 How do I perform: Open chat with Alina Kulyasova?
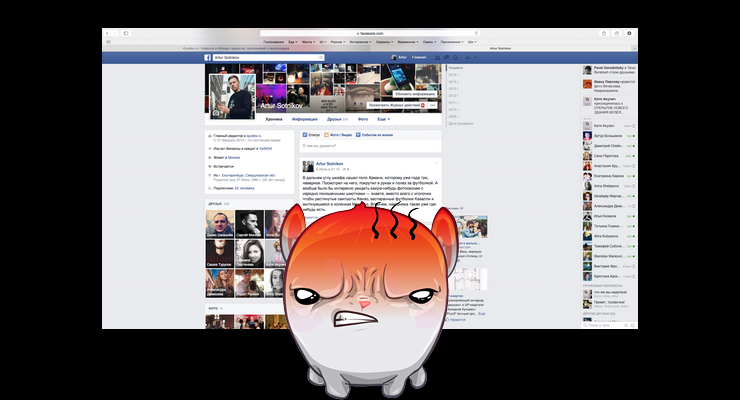609,236
